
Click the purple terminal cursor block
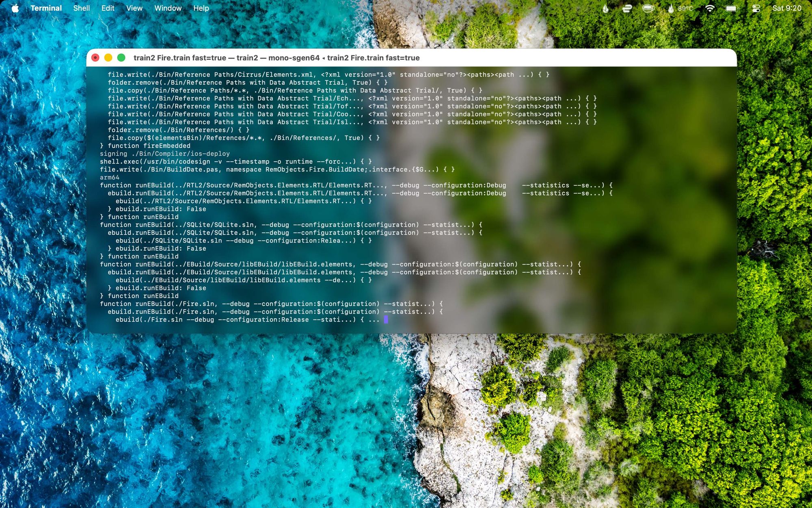[386, 320]
